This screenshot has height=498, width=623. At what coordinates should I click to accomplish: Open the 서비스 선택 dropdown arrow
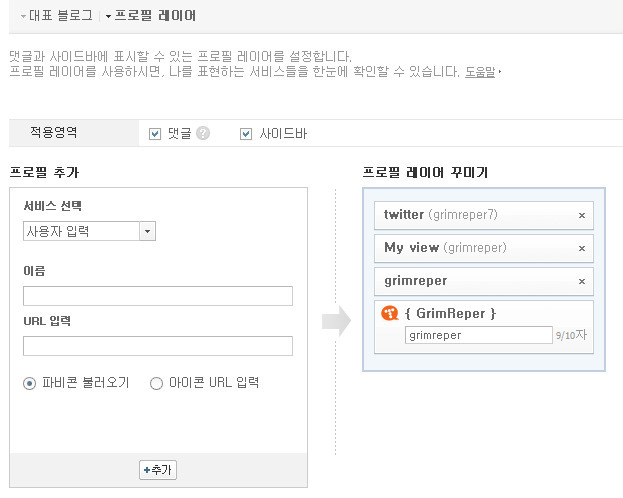(147, 231)
